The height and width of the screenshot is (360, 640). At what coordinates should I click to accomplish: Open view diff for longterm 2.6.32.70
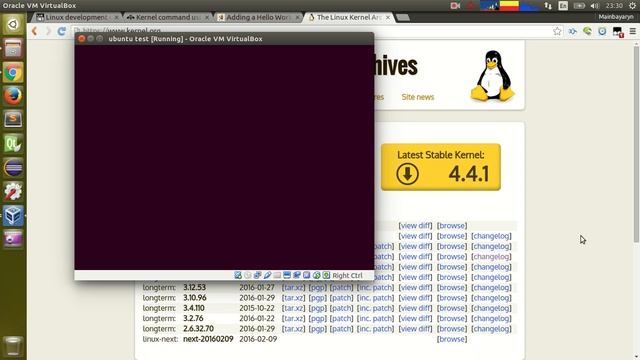click(x=415, y=329)
